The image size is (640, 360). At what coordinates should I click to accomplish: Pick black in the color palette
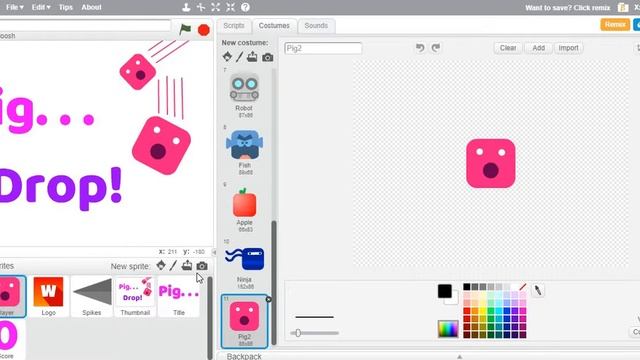click(467, 287)
